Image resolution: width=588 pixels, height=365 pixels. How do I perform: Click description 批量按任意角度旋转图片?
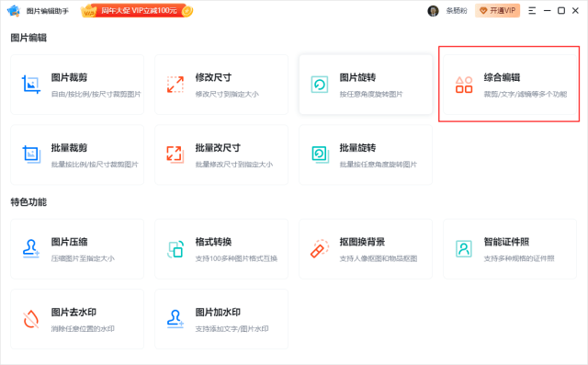[379, 165]
